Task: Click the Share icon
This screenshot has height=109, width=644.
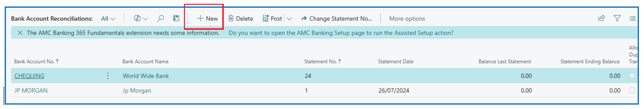Action: (601, 18)
